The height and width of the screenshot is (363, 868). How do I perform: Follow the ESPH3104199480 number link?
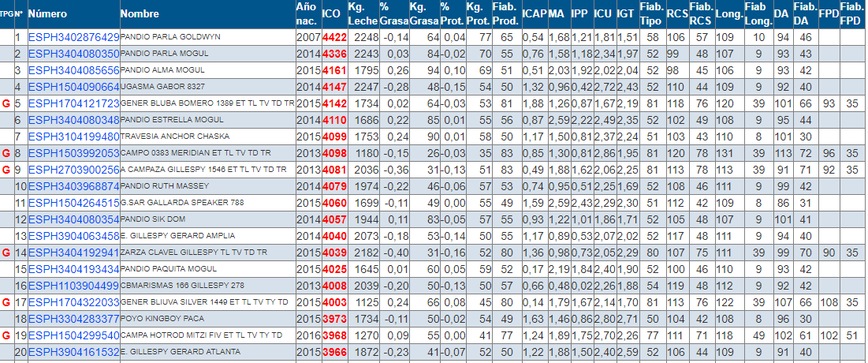pyautogui.click(x=73, y=137)
